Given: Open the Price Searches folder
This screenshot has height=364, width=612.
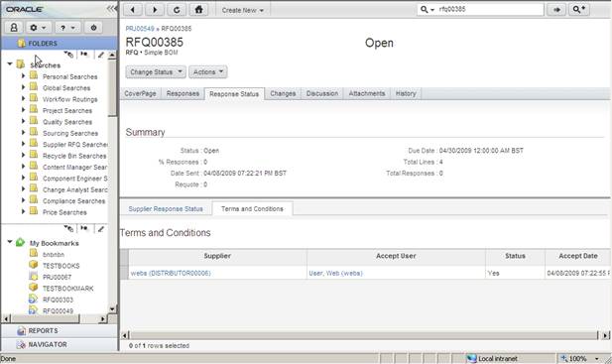Looking at the screenshot, I should [x=64, y=212].
